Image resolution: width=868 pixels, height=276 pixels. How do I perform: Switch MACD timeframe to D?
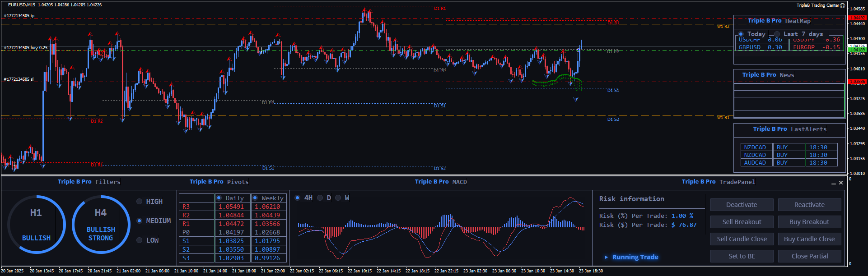(x=320, y=198)
